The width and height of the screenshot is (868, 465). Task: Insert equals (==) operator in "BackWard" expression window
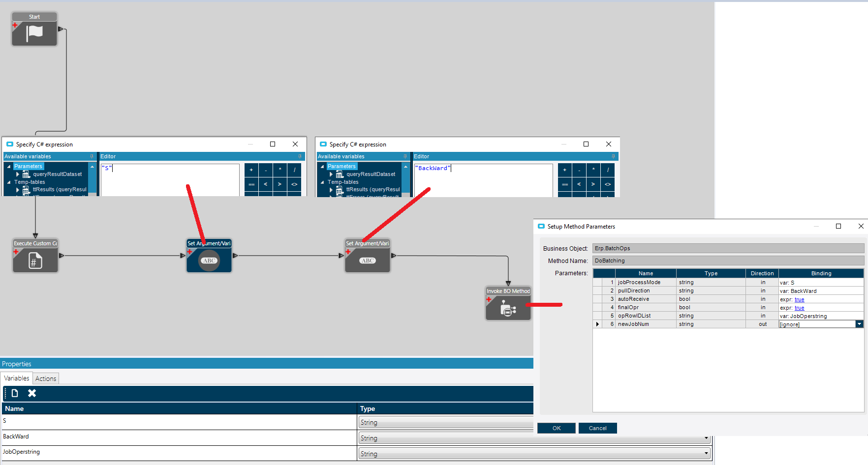point(565,184)
